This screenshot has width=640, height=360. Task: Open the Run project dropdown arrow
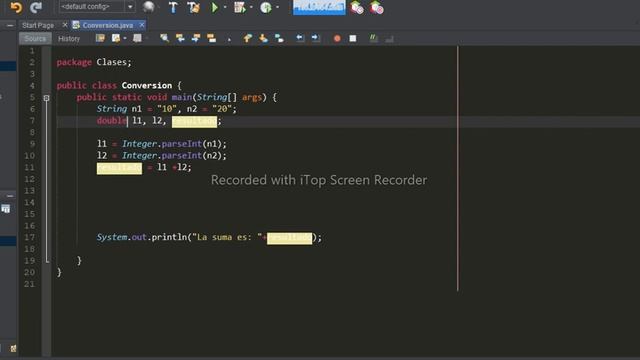coord(225,7)
